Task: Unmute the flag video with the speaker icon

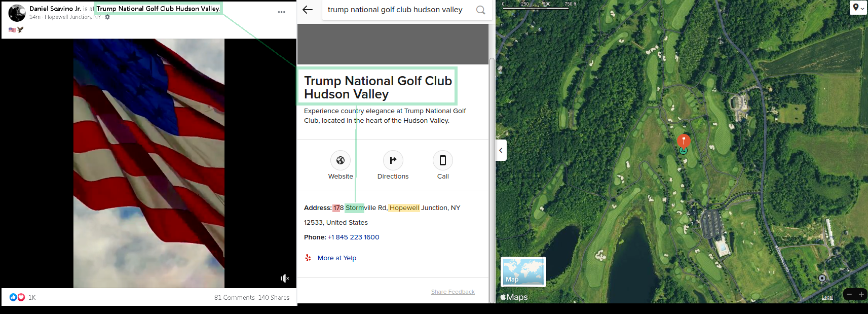Action: (x=285, y=278)
